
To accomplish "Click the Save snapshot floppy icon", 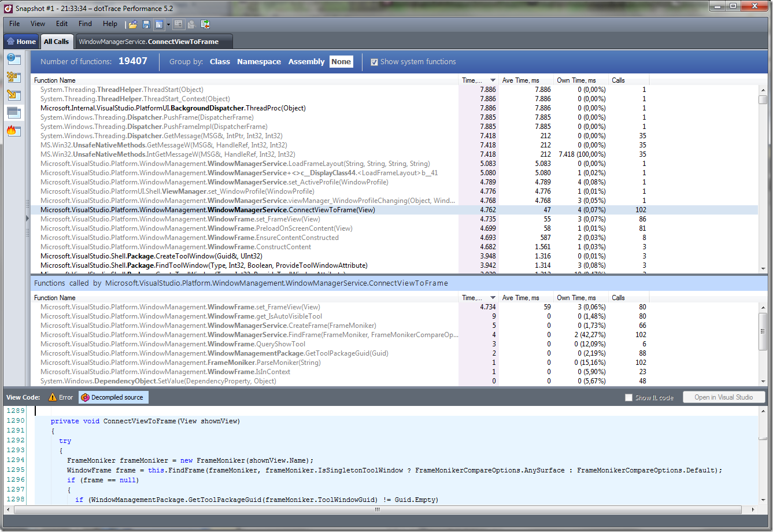I will tap(146, 24).
